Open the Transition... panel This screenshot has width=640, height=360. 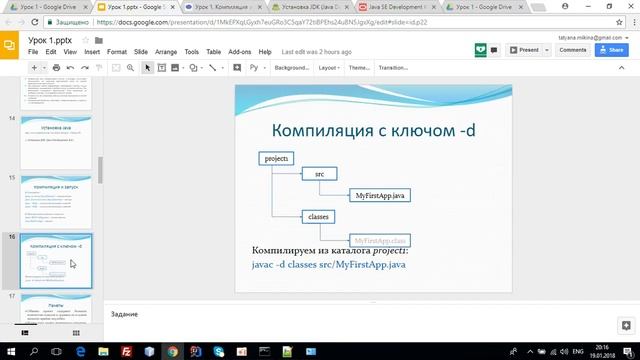393,68
